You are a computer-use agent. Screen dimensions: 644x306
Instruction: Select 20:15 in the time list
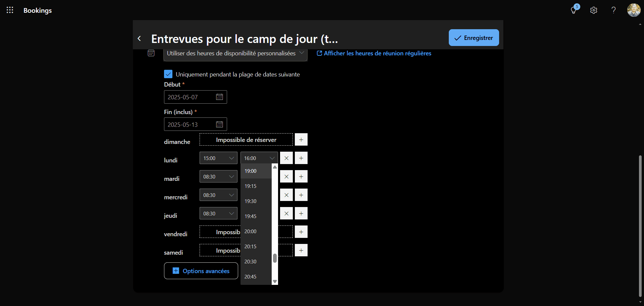pos(256,247)
